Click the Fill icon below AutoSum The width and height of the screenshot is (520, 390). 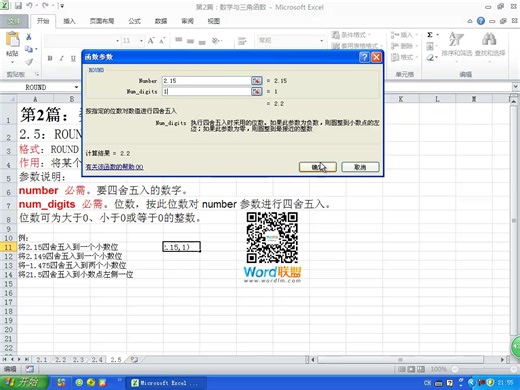tap(430, 46)
